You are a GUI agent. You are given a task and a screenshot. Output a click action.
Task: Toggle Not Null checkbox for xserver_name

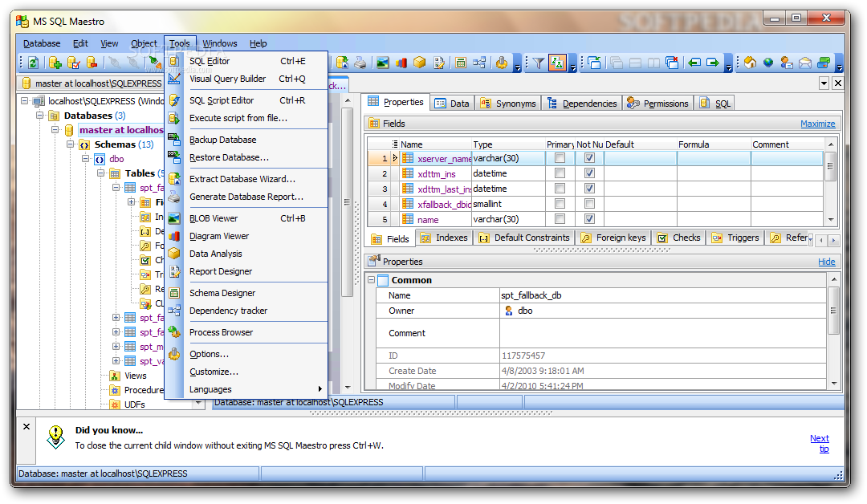click(x=589, y=158)
